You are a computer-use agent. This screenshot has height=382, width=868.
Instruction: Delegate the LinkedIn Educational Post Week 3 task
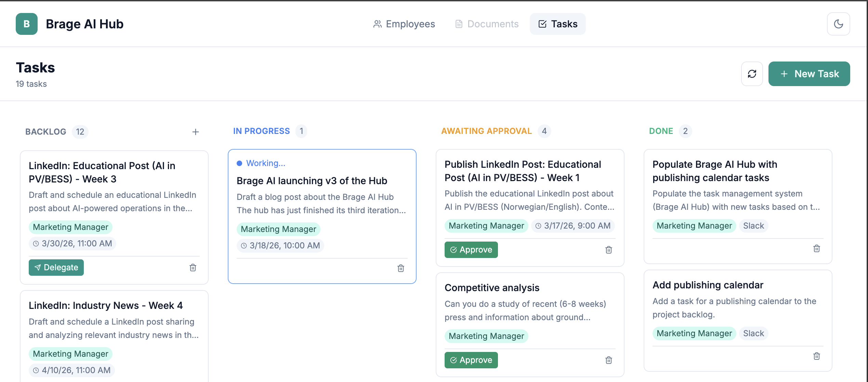pyautogui.click(x=56, y=268)
